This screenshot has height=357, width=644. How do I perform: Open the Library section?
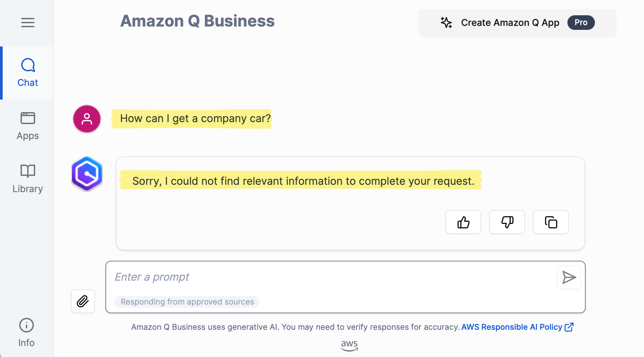click(x=27, y=178)
